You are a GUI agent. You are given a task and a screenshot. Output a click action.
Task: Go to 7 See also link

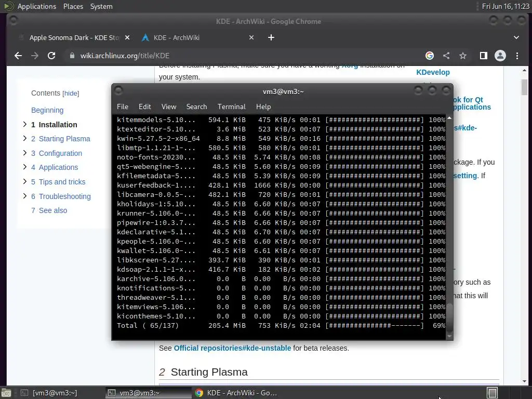pyautogui.click(x=49, y=210)
